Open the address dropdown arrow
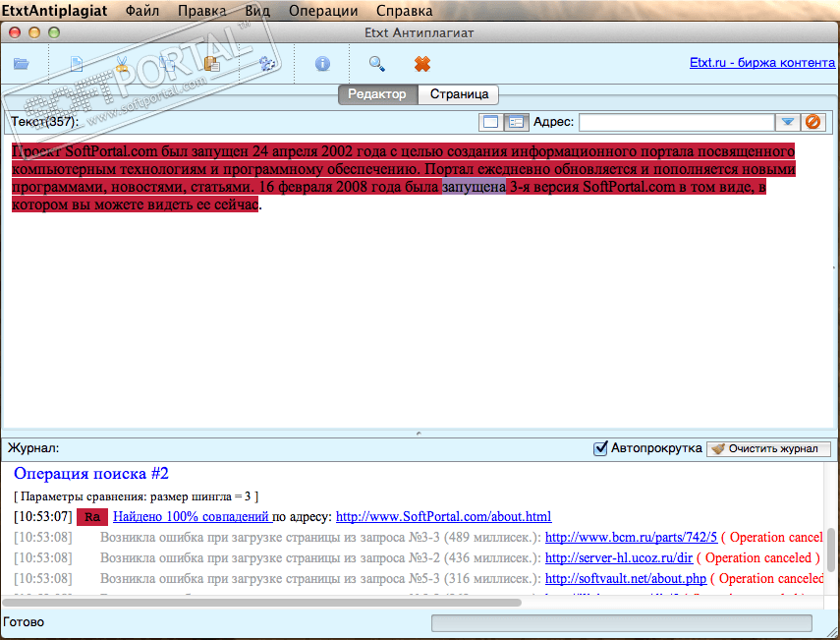 787,122
